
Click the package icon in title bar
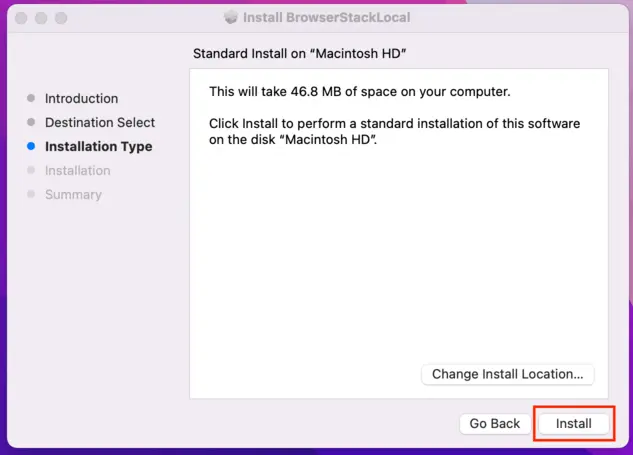231,18
